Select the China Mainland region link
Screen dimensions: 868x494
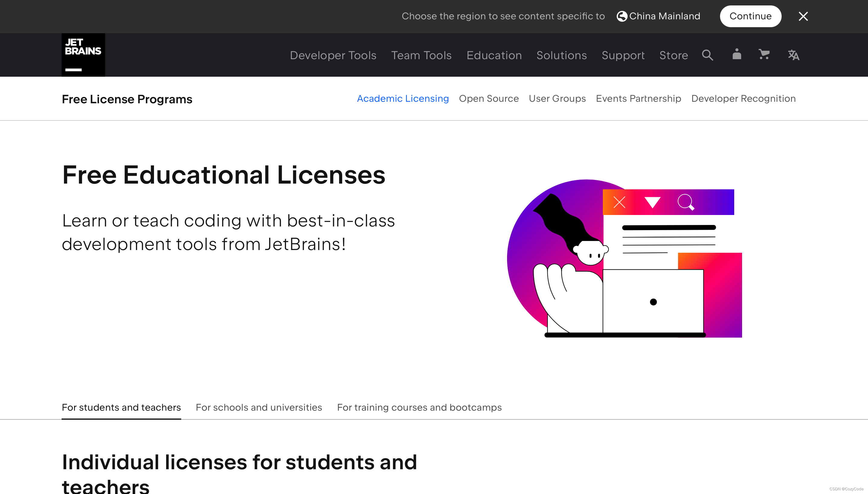click(664, 16)
